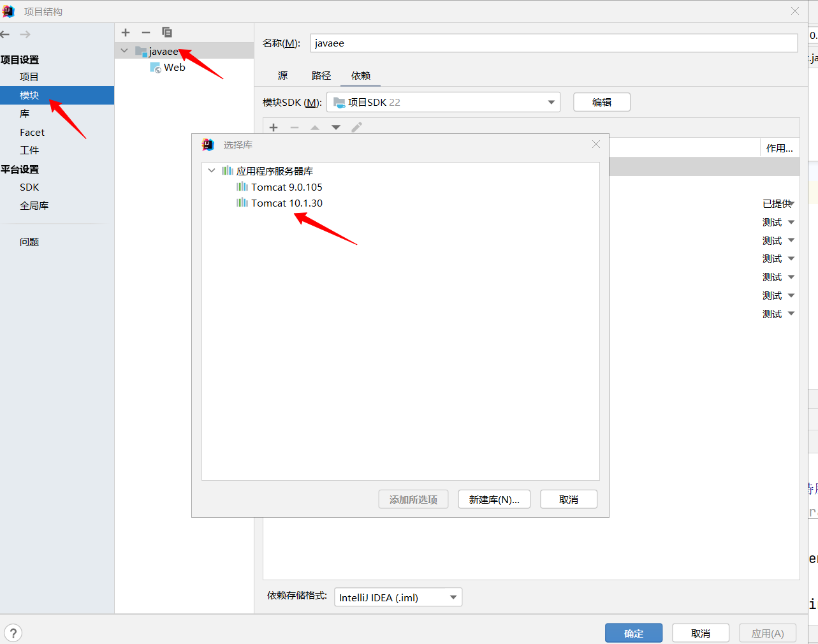This screenshot has height=644, width=818.
Task: Select Tomcat 10.1.30 library
Action: point(287,203)
